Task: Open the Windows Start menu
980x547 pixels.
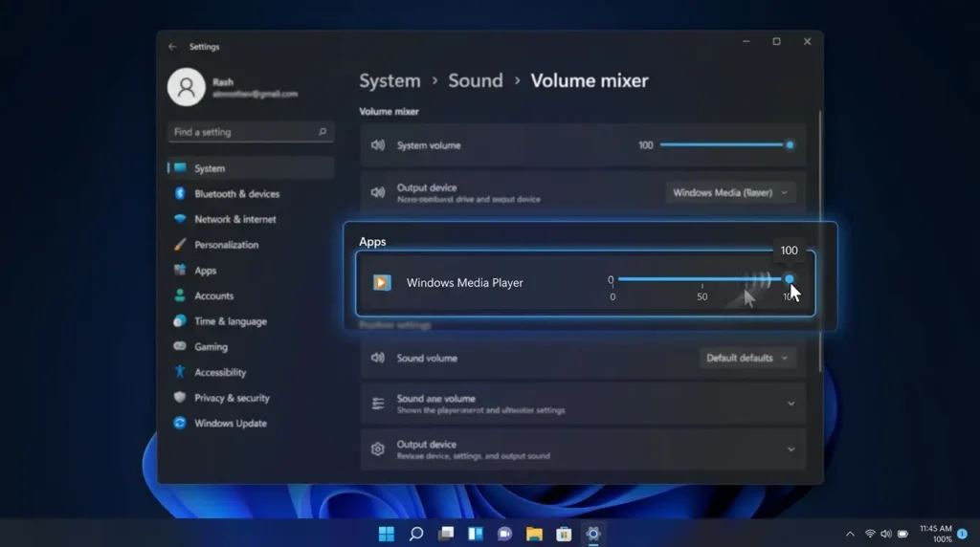Action: point(387,534)
